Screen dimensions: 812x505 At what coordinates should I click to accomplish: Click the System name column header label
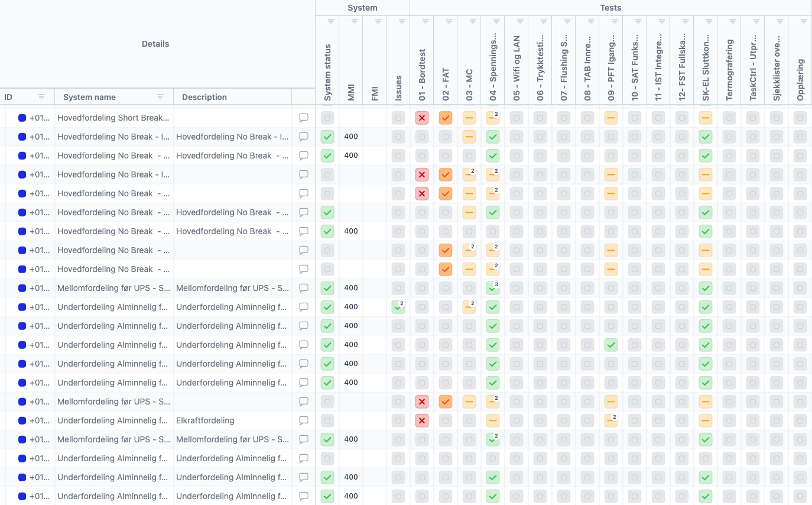click(89, 97)
